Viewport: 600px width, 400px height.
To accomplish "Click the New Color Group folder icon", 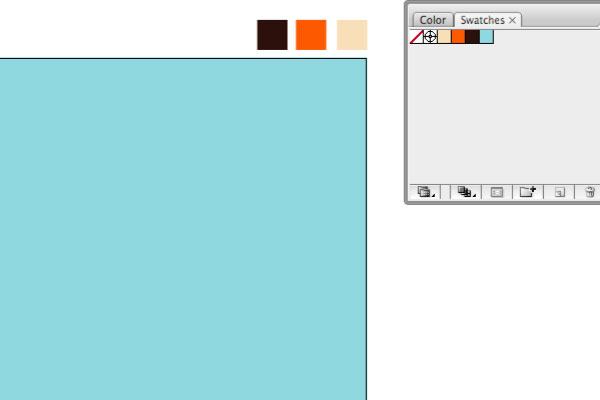I will click(528, 192).
